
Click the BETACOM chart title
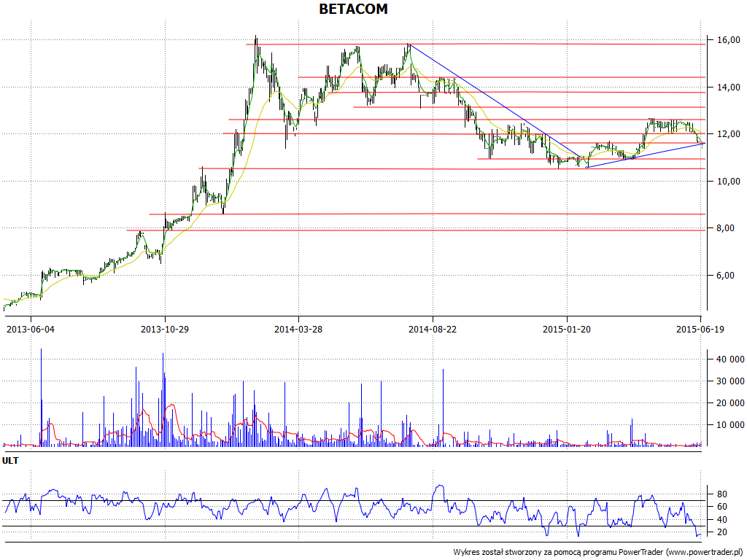coord(353,9)
